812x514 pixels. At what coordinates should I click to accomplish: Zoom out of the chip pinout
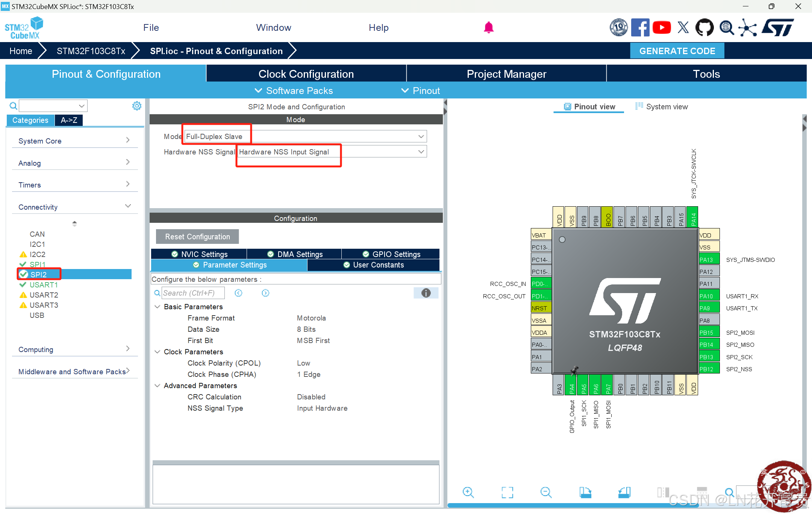[x=546, y=492]
